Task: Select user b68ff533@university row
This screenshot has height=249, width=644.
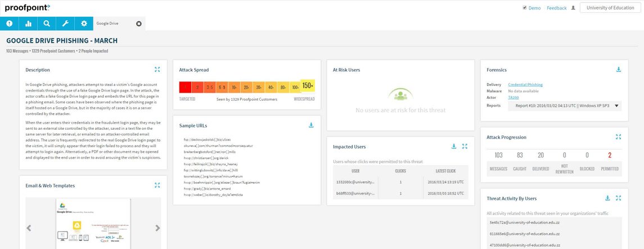Action: pos(400,192)
